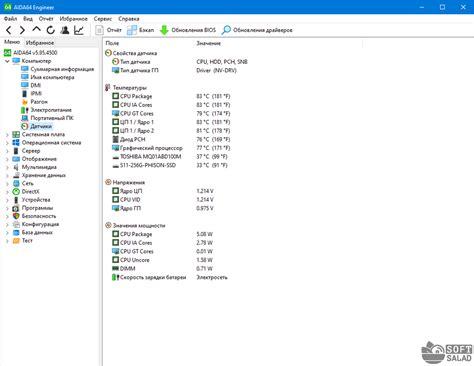The width and height of the screenshot is (474, 366).
Task: Open the Вид menu
Action: pyautogui.click(x=28, y=19)
